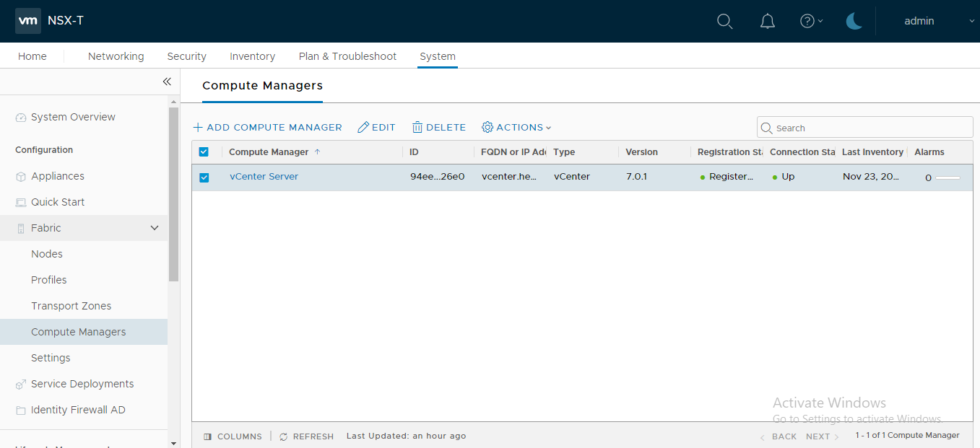
Task: Open the Columns chooser
Action: pos(233,436)
